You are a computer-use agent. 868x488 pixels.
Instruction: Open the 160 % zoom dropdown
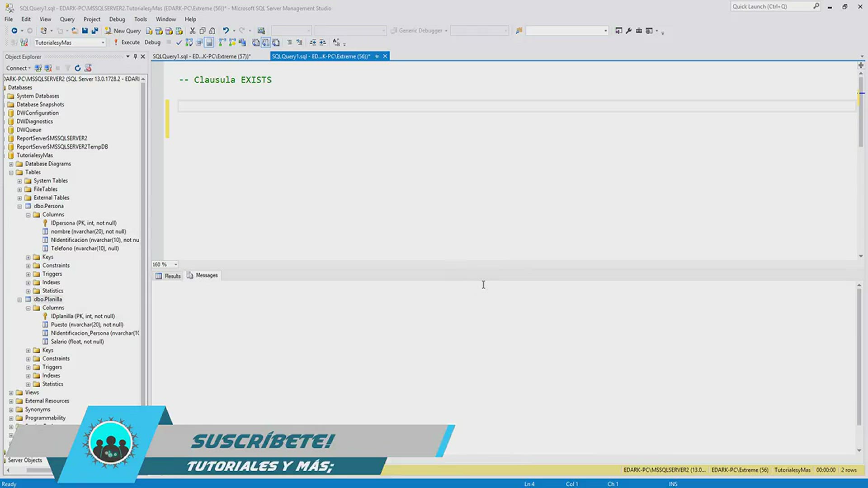[x=175, y=264]
